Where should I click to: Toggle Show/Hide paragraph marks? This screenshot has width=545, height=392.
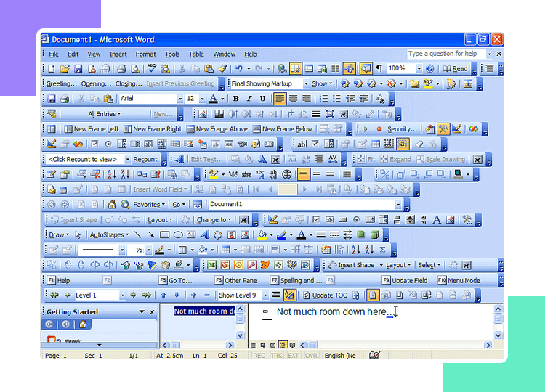coord(379,69)
